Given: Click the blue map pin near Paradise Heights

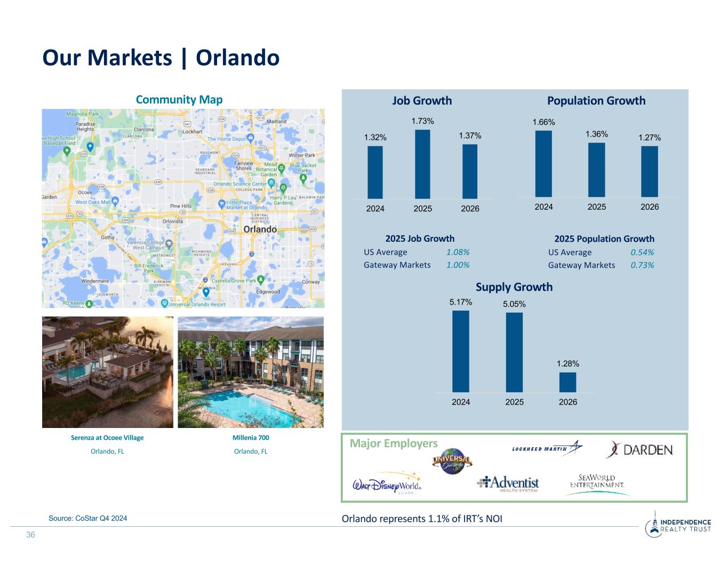Looking at the screenshot, I should coord(90,147).
